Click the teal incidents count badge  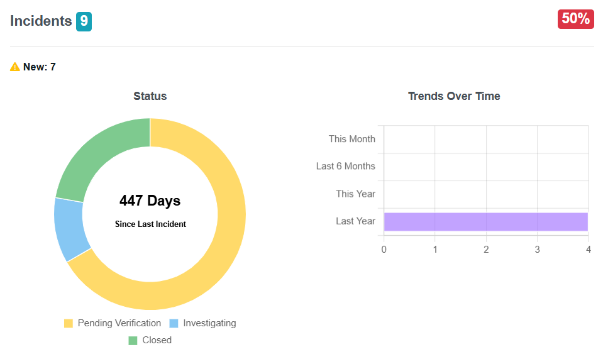[x=84, y=21]
